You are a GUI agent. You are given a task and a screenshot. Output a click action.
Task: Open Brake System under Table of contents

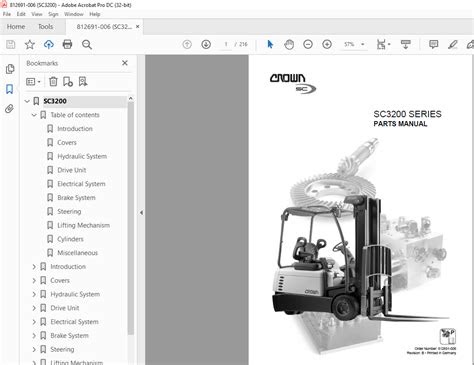point(76,198)
